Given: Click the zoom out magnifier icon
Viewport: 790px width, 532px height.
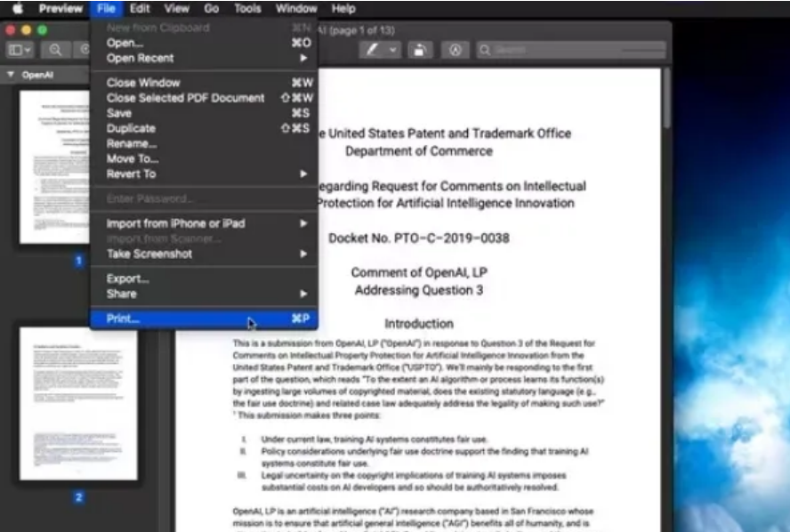Looking at the screenshot, I should point(55,50).
